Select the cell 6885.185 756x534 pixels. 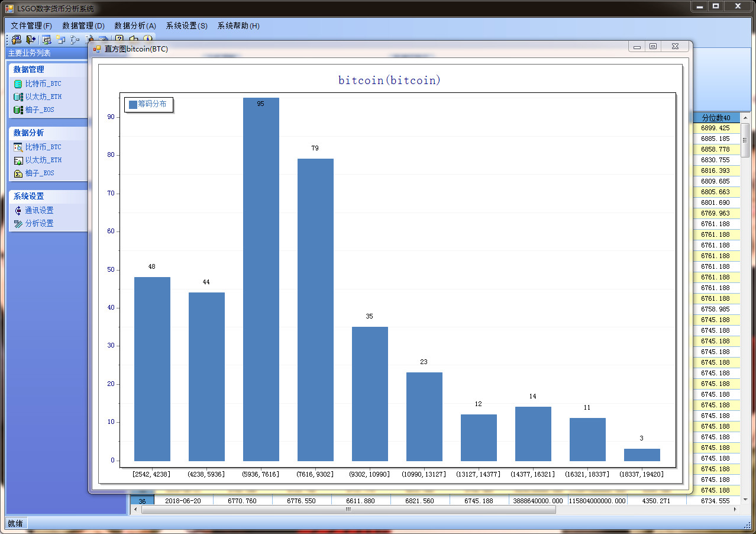pyautogui.click(x=716, y=139)
